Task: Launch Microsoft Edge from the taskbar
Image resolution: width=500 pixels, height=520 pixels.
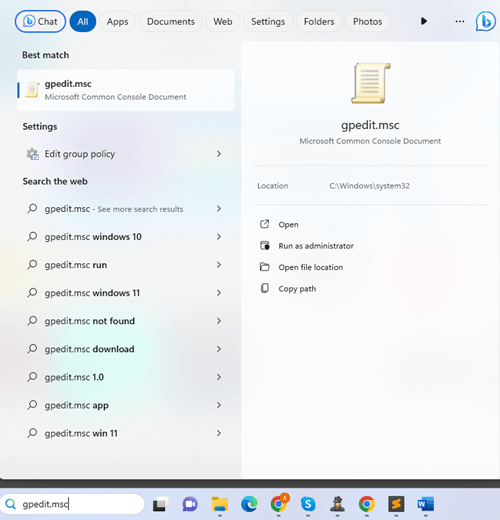Action: [249, 504]
